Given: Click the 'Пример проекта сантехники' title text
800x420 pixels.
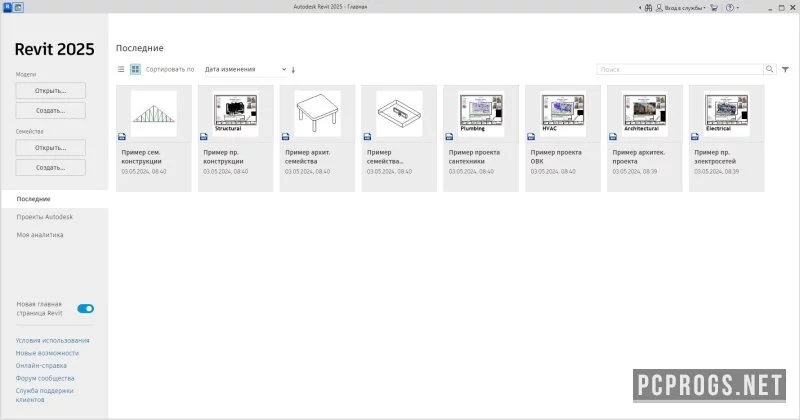Looking at the screenshot, I should (474, 157).
